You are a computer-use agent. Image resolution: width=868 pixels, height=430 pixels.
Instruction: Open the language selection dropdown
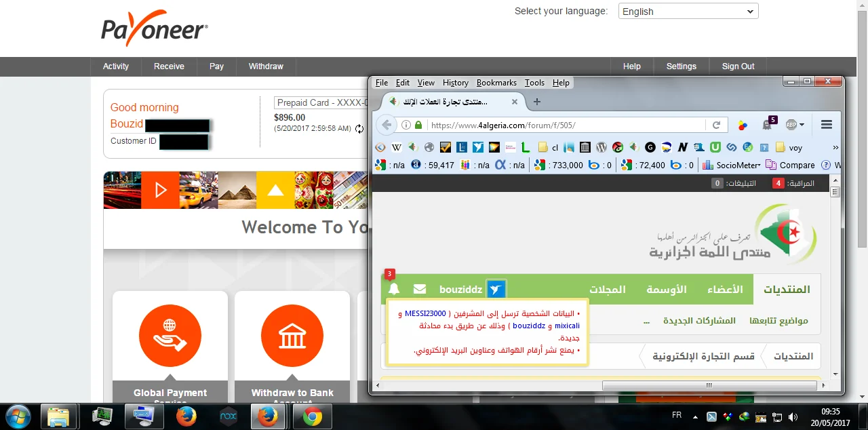pyautogui.click(x=688, y=12)
